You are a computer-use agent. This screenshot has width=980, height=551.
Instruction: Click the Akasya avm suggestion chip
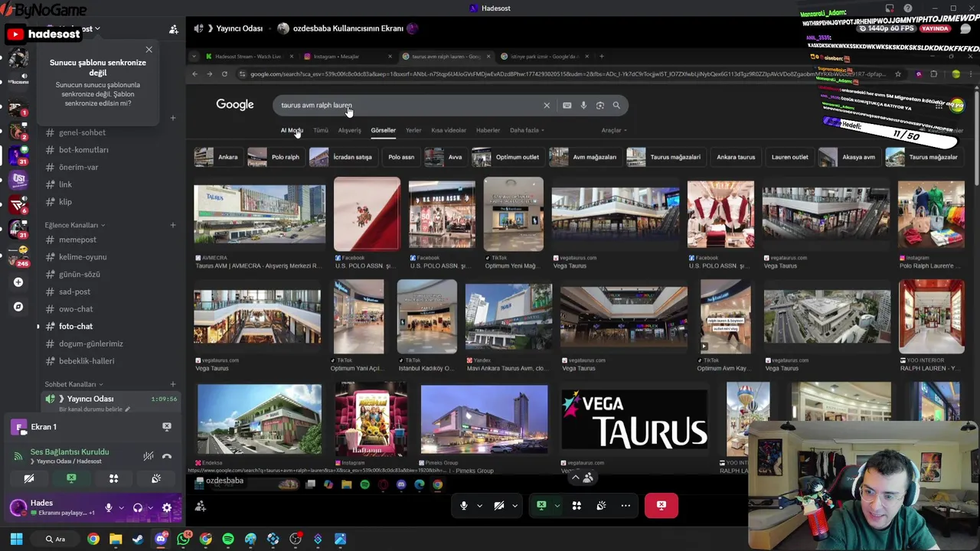pos(848,157)
